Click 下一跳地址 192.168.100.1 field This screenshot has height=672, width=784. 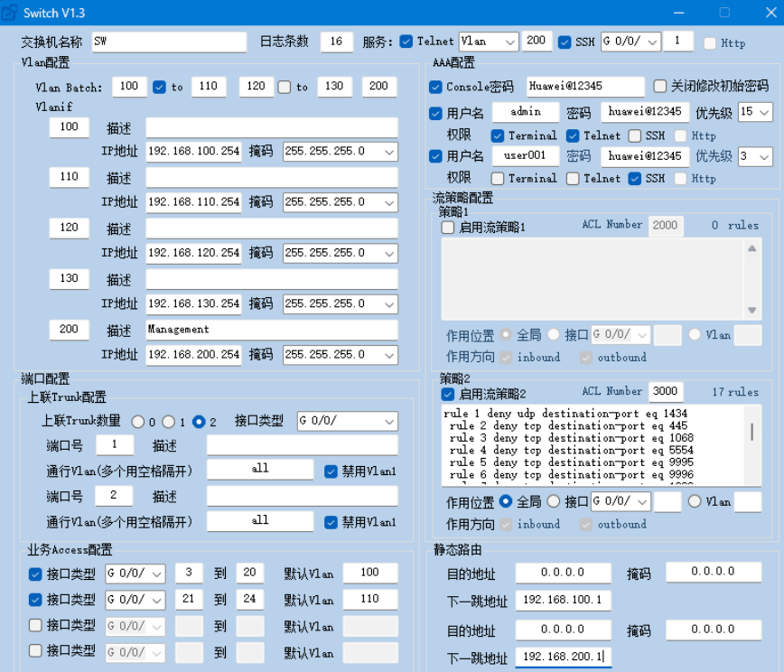(564, 601)
